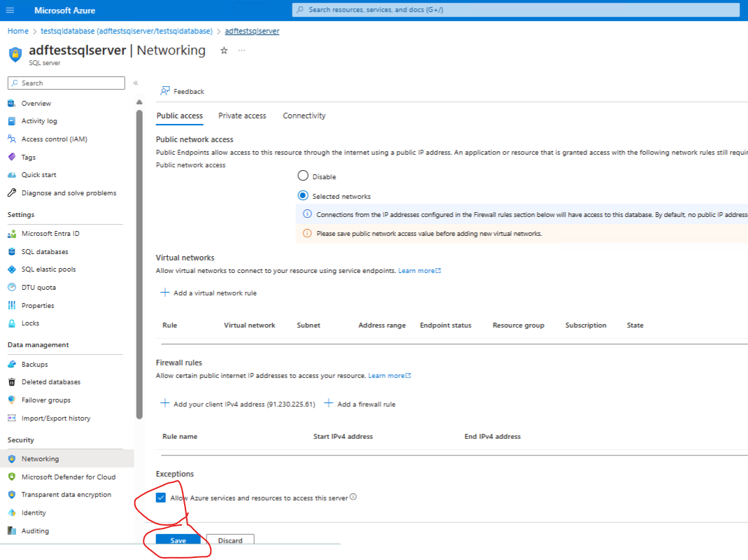Click the Auditing icon in sidebar
The image size is (748, 560).
click(12, 531)
